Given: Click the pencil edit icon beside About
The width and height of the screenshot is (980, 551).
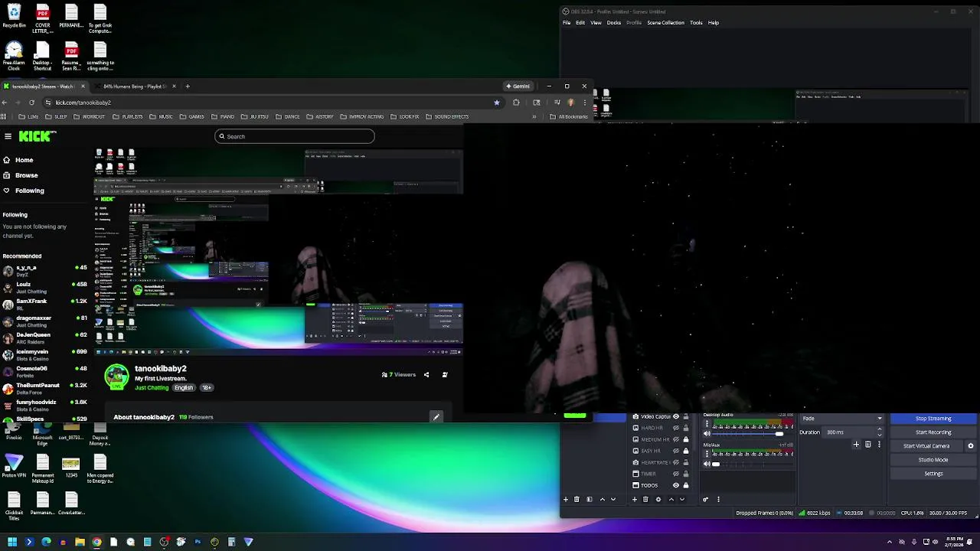Looking at the screenshot, I should coord(436,417).
